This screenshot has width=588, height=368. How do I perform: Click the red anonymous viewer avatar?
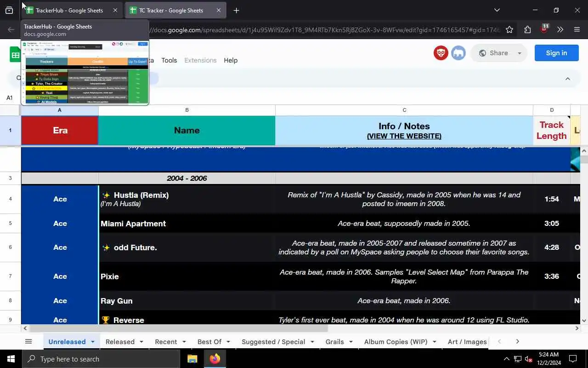pos(441,53)
